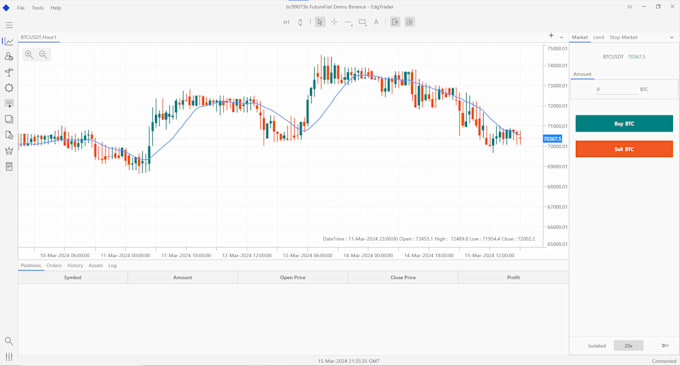Switch to the Positions tab
The width and height of the screenshot is (680, 366).
pyautogui.click(x=31, y=266)
